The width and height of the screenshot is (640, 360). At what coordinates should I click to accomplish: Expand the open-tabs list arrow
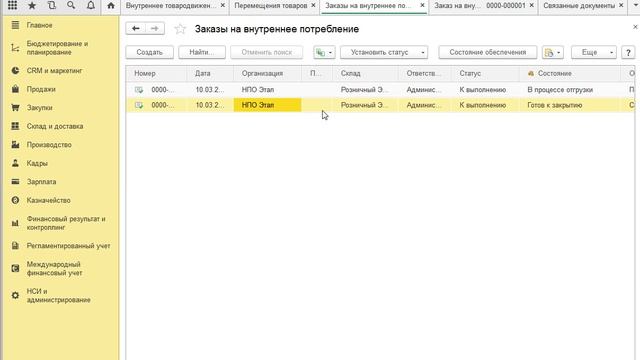point(635,5)
